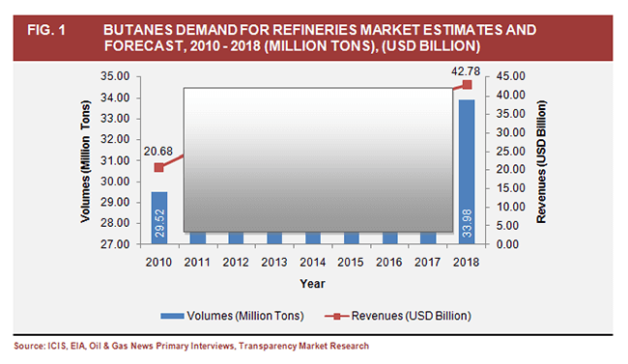This screenshot has width=628, height=364.
Task: Click the Revenues (USD Billion) legend label
Action: coord(412,316)
